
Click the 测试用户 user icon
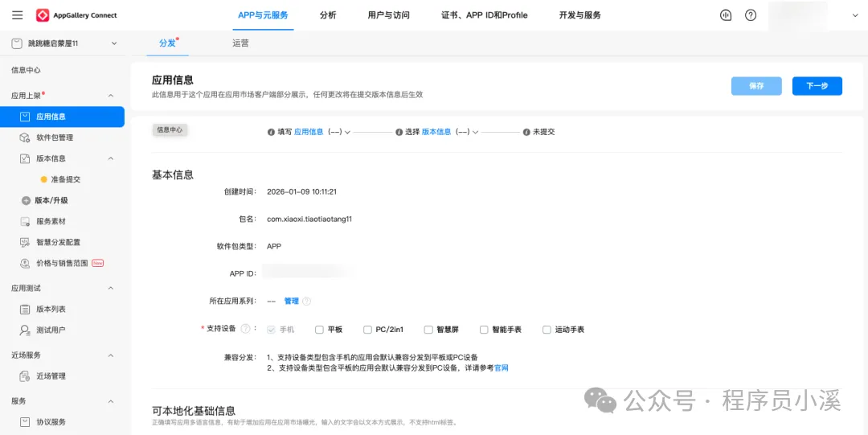[24, 330]
